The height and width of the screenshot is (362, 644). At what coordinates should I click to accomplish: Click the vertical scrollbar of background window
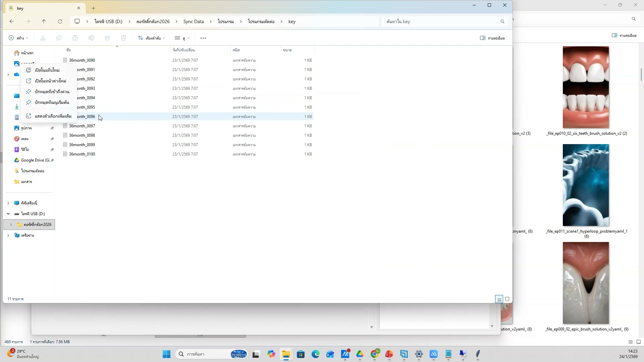pyautogui.click(x=641, y=74)
